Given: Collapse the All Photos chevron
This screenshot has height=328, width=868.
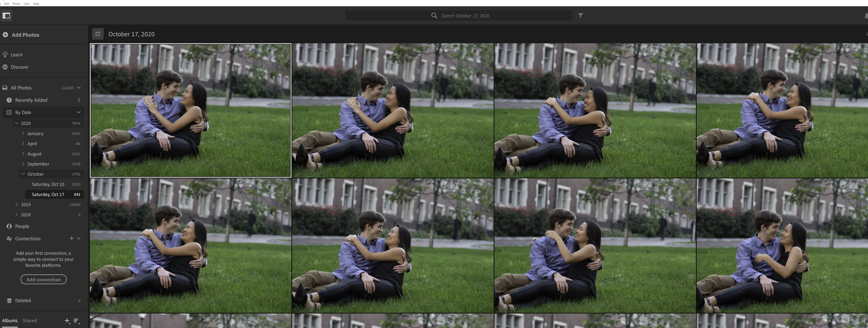Looking at the screenshot, I should [x=79, y=88].
